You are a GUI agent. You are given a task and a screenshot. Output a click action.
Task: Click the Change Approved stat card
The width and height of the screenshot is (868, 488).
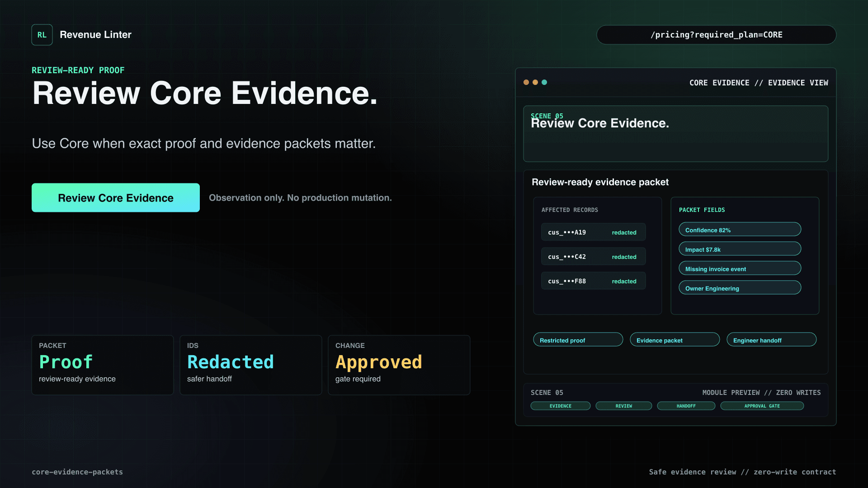click(x=399, y=365)
